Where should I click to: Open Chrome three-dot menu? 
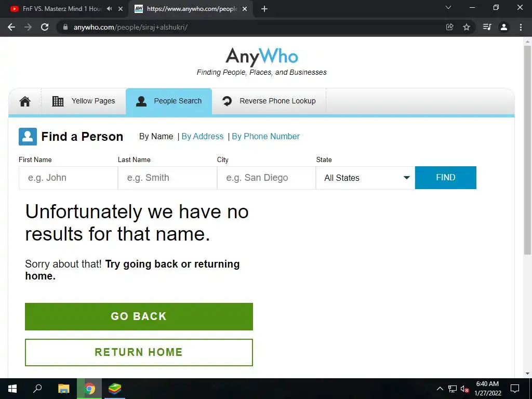(521, 27)
